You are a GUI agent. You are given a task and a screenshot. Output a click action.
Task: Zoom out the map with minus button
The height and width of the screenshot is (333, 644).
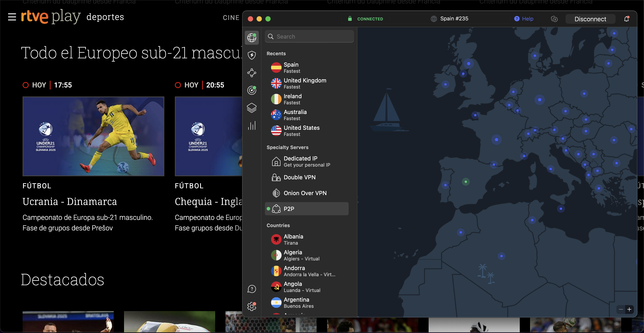[621, 310]
